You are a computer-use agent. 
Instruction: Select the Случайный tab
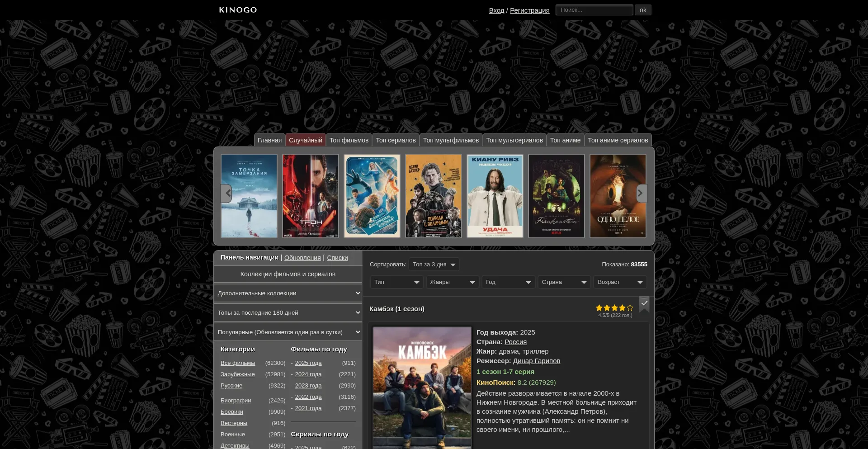click(306, 140)
